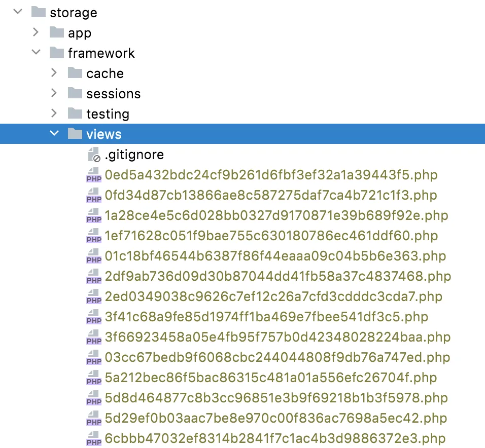485x448 pixels.
Task: Click the storage folder icon
Action: (38, 12)
